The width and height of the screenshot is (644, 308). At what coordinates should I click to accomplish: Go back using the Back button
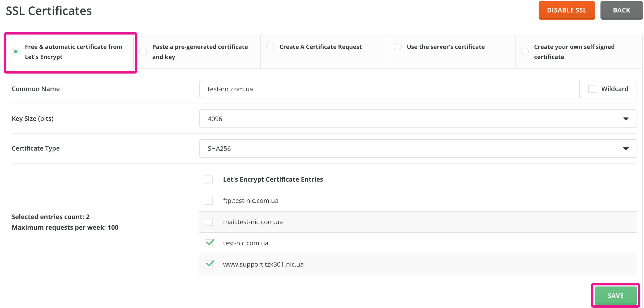point(621,10)
